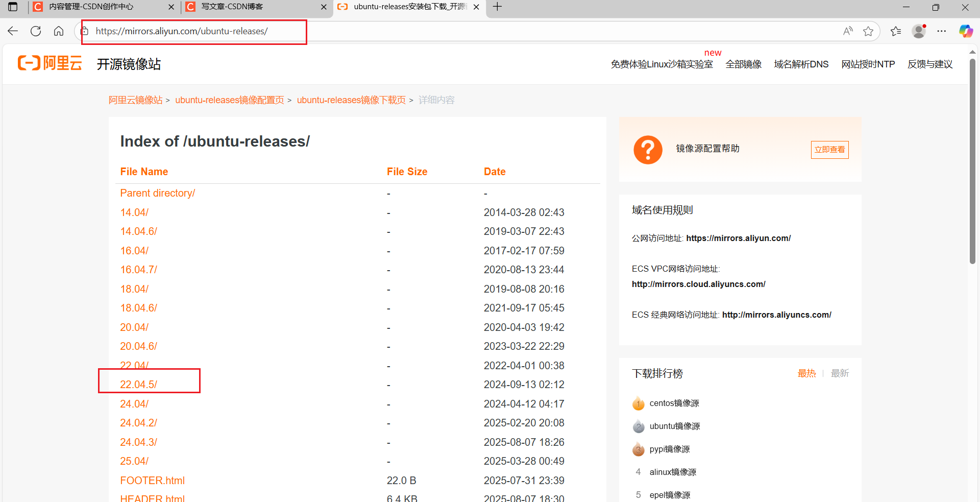Open the Favorites list icon
This screenshot has height=502, width=980.
pos(896,31)
